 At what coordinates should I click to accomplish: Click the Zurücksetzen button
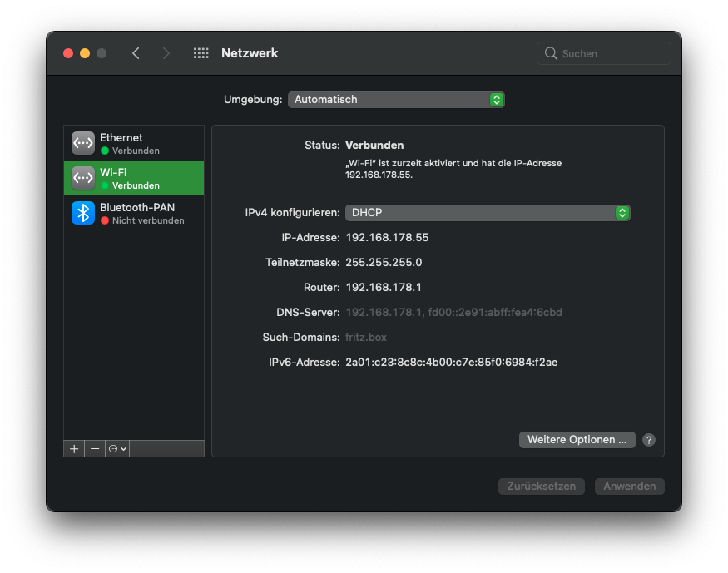click(542, 487)
